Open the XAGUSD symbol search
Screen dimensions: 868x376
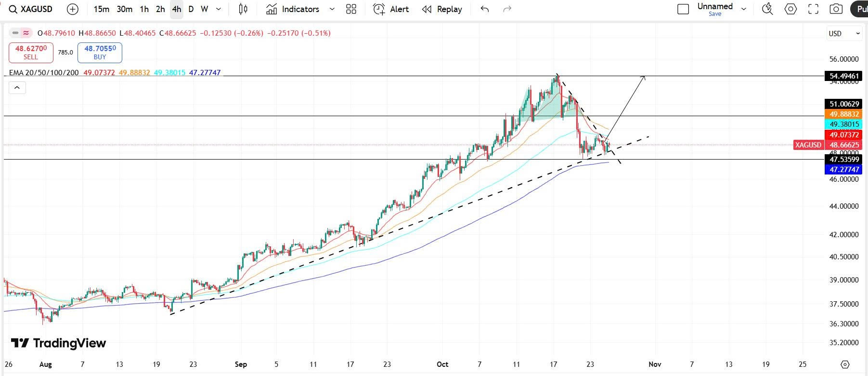tap(31, 9)
